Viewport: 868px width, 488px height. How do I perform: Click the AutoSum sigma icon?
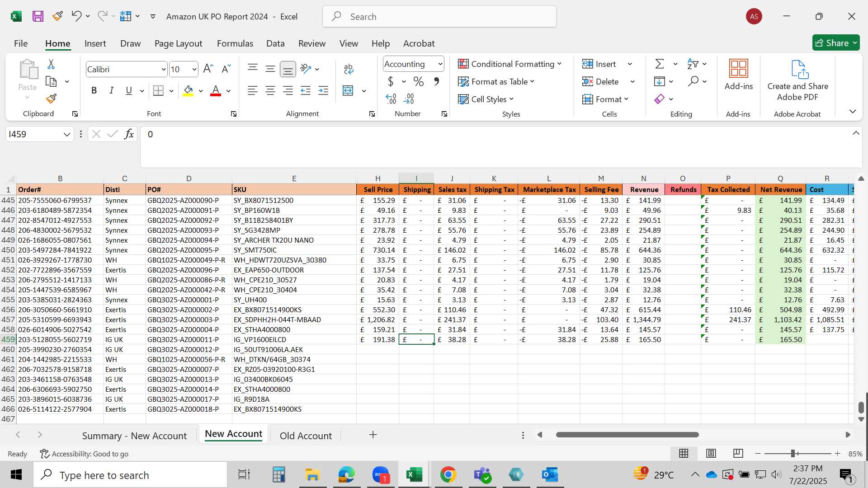(660, 64)
